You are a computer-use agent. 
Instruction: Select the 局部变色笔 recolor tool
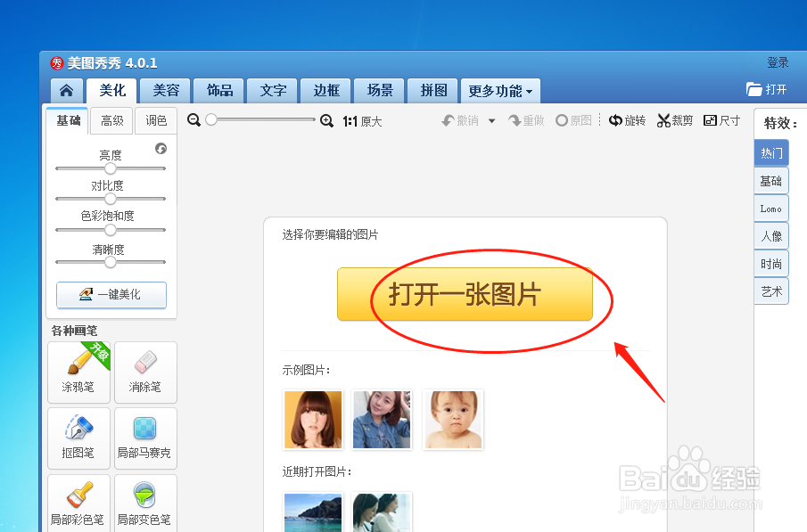145,503
